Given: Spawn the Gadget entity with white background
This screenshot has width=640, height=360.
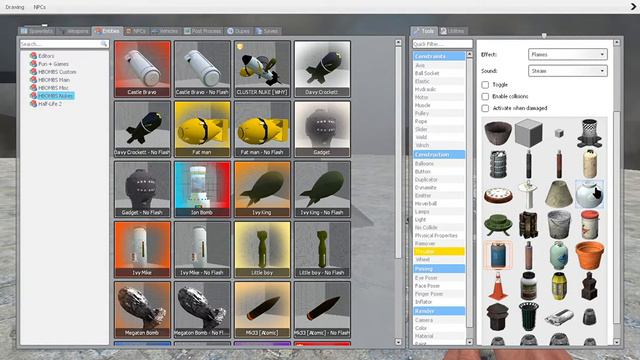Looking at the screenshot, I should (322, 129).
